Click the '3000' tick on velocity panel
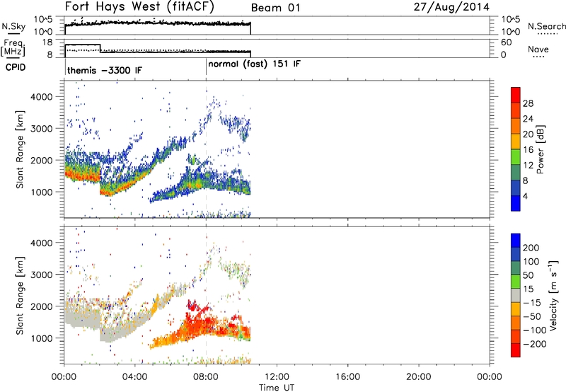 click(42, 275)
